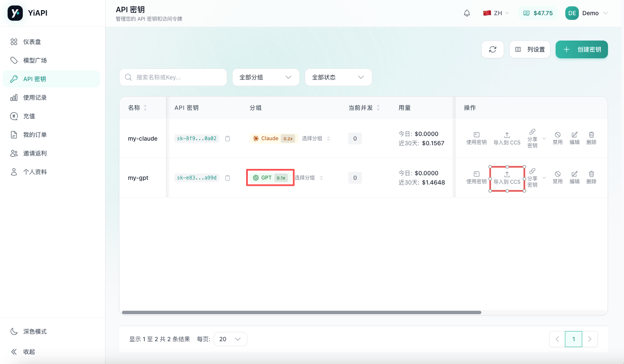624x364 pixels.
Task: Open the Demo account menu
Action: click(x=587, y=13)
